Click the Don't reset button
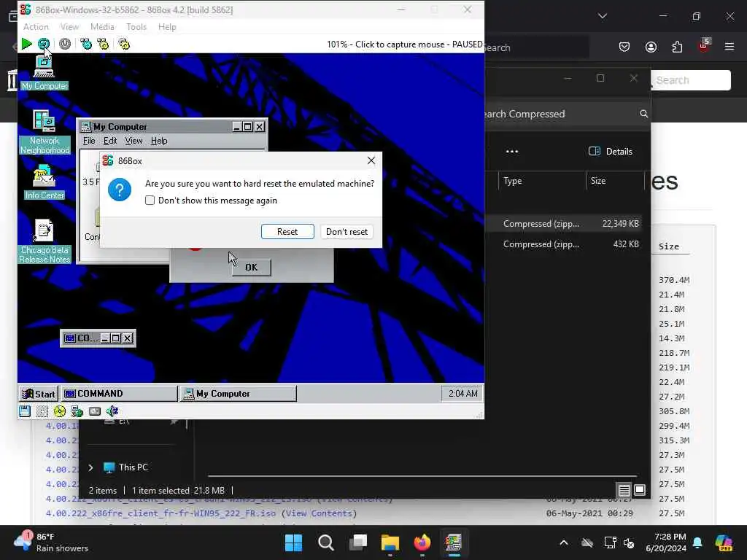 347,231
